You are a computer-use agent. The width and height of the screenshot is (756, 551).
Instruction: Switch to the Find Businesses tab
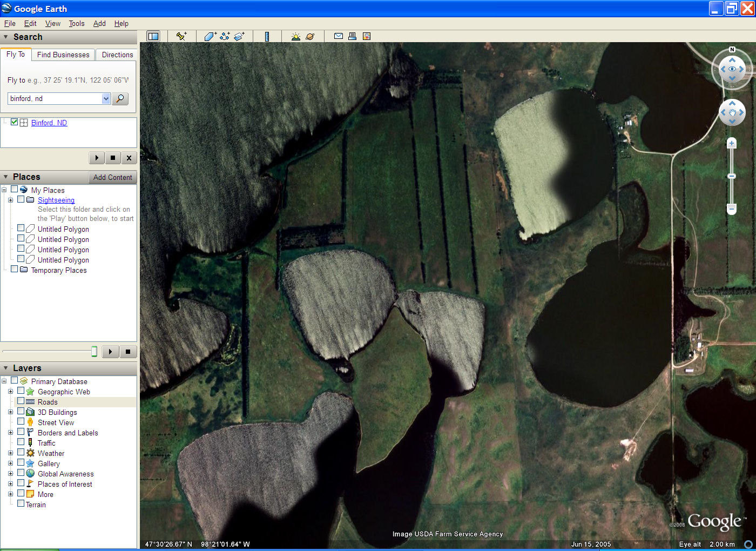(x=63, y=55)
